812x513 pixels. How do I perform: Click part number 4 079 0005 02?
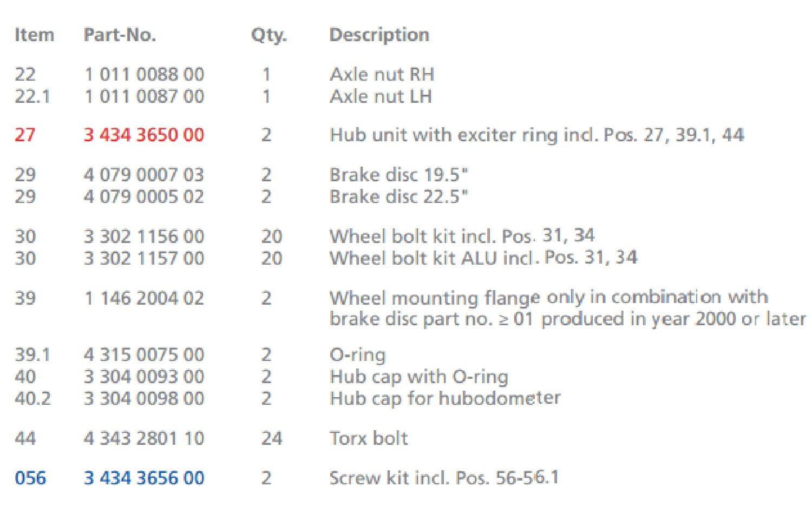(143, 196)
